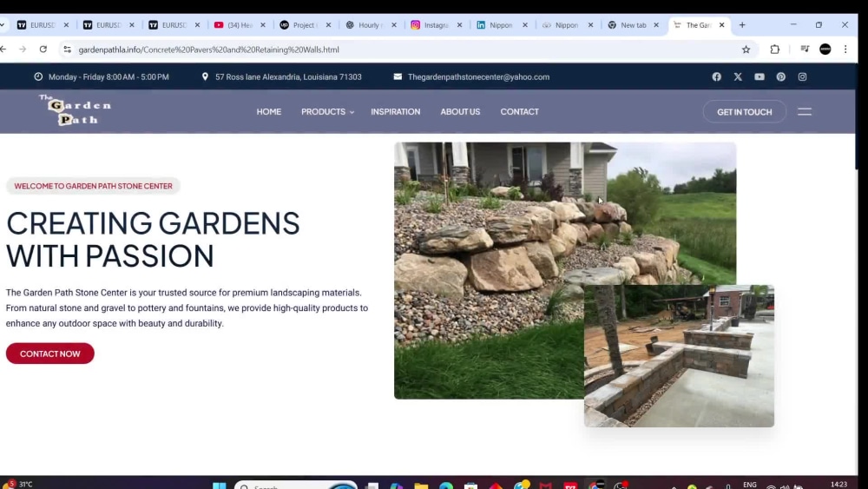Click the Welcome to Garden Path Stone Center badge
868x489 pixels.
coord(93,186)
